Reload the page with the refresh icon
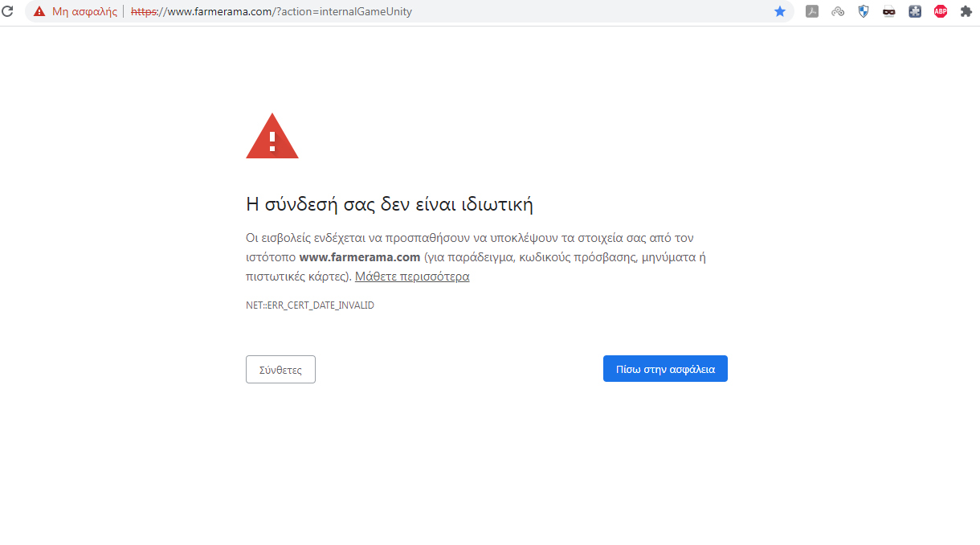Screen dimensions: 980x545 pos(8,11)
